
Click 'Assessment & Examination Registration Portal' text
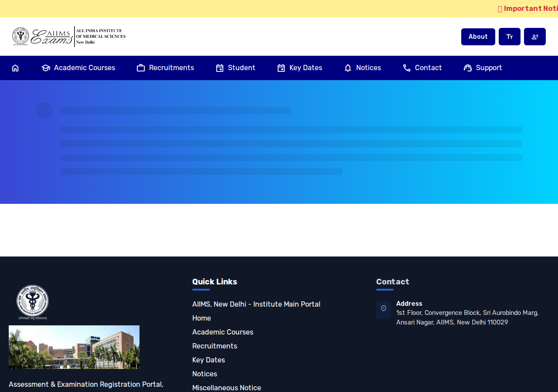coord(86,385)
